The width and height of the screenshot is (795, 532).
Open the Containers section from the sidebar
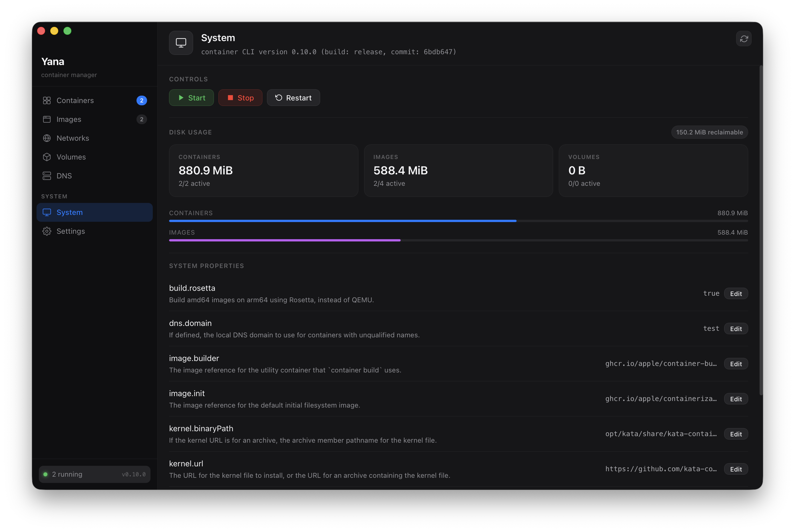(75, 100)
